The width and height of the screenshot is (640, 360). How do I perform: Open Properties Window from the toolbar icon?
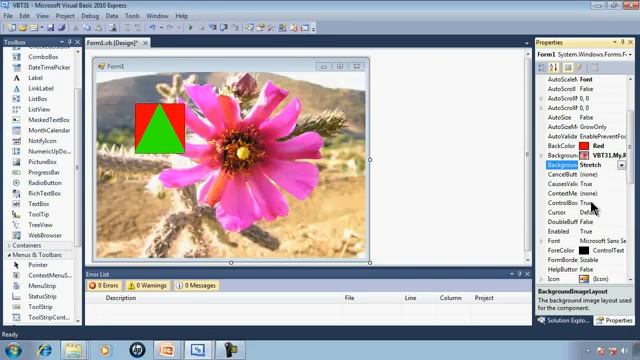click(260, 28)
